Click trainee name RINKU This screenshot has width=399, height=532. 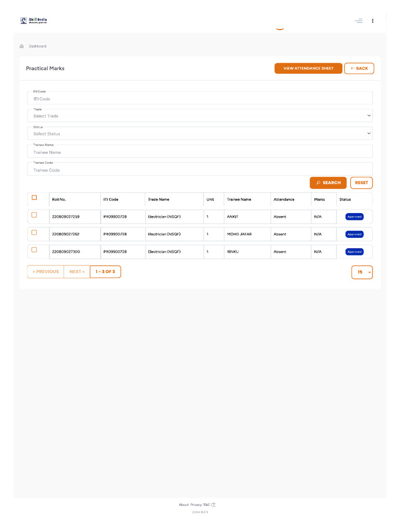tap(233, 252)
